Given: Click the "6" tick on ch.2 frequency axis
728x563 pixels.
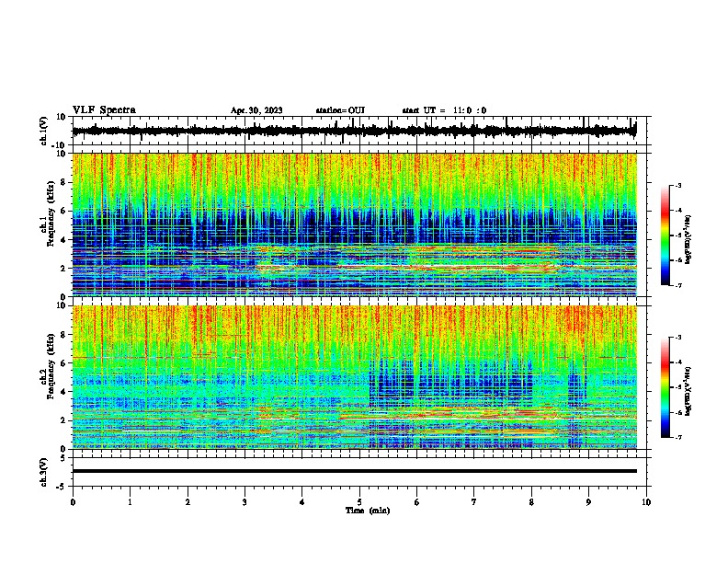Looking at the screenshot, I should coord(64,362).
